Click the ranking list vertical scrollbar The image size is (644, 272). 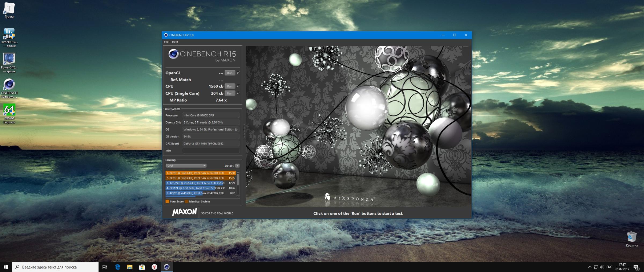tap(238, 179)
